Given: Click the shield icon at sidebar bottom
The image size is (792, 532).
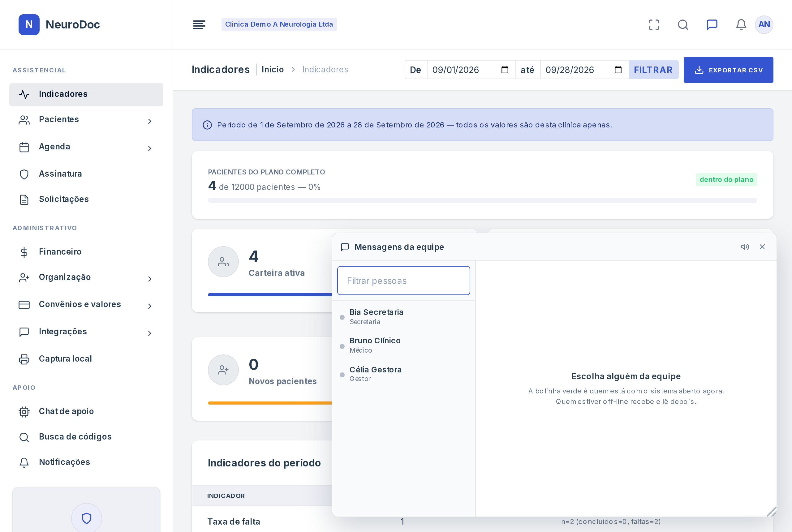Looking at the screenshot, I should (87, 518).
